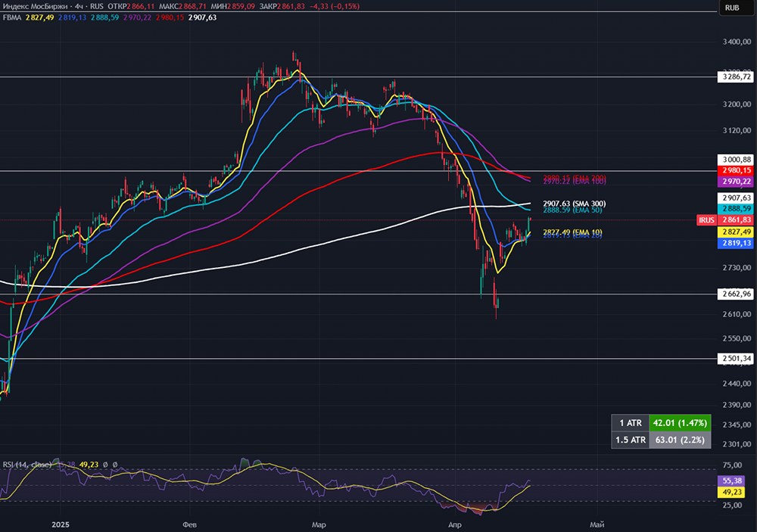
Task: Click the 1.5 ATR table cell
Action: 631,440
